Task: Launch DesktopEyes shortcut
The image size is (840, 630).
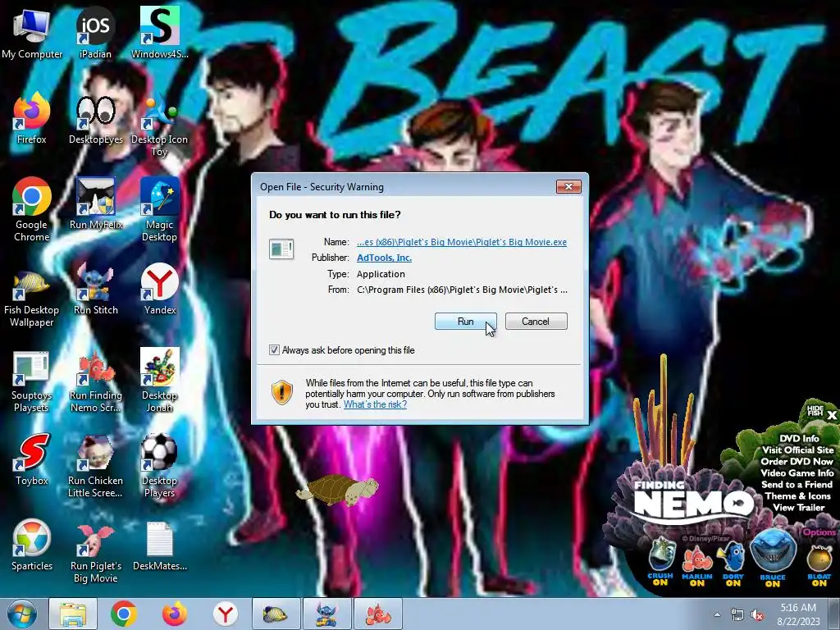Action: pos(96,119)
